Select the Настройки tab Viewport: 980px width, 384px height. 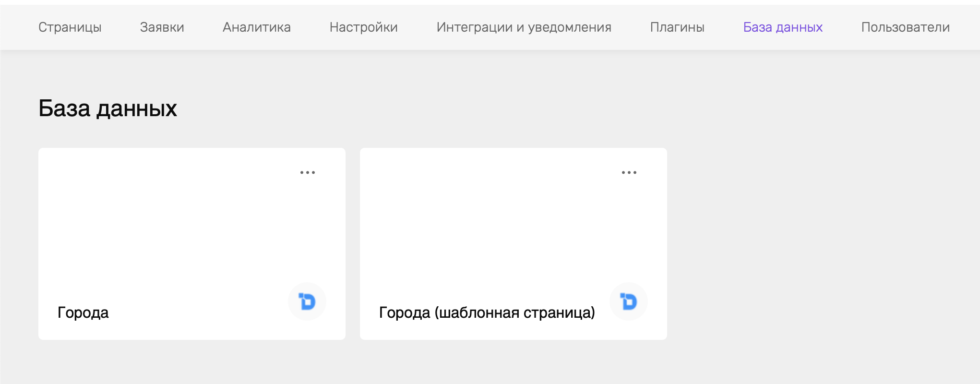pos(364,27)
